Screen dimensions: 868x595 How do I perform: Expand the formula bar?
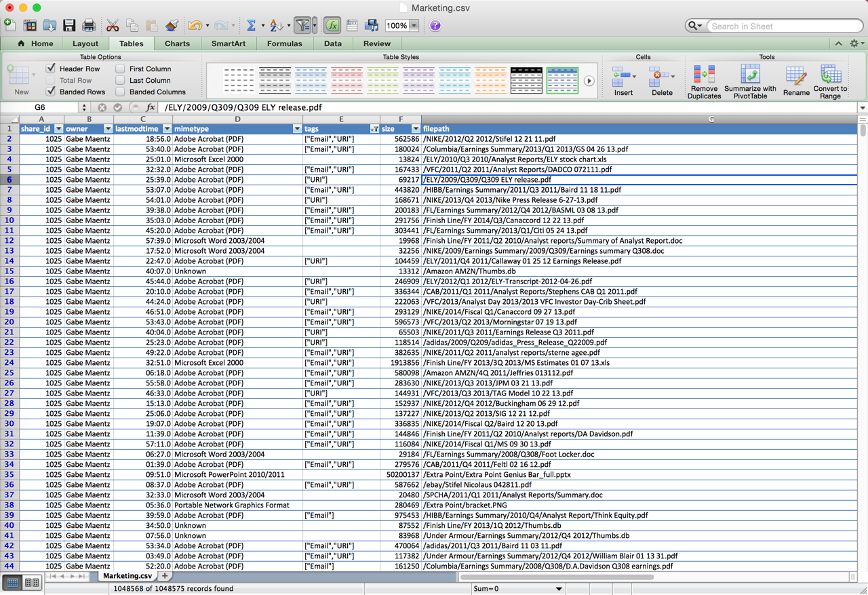coord(862,108)
